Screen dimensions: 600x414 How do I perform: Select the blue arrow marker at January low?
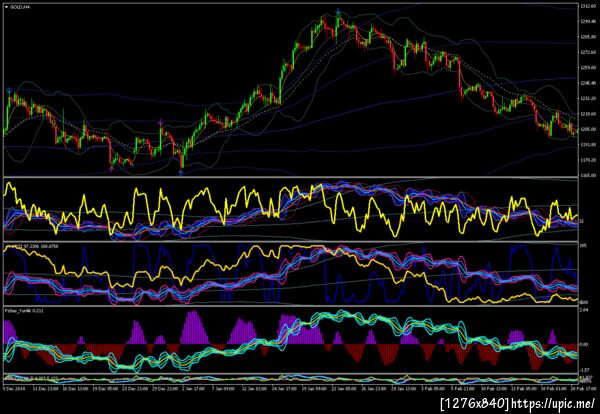tap(181, 173)
